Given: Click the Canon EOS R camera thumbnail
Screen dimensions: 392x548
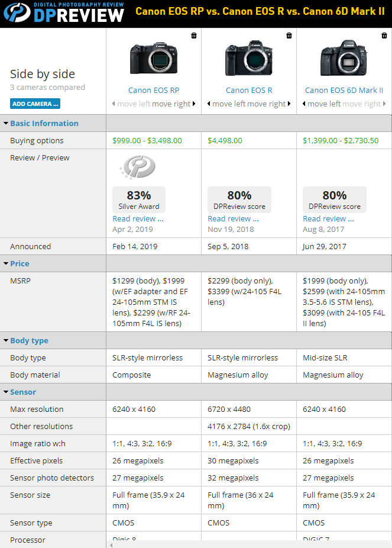Looking at the screenshot, I should coord(249,58).
